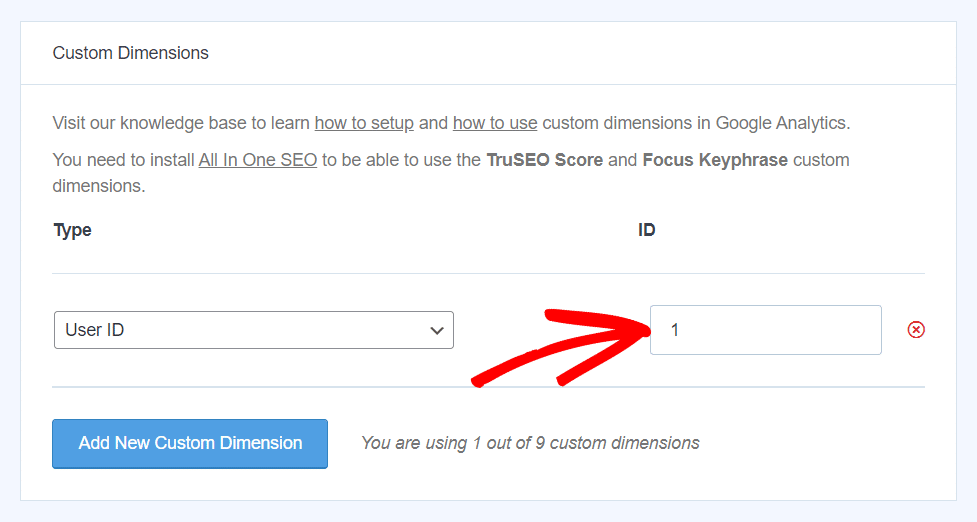The image size is (977, 522).
Task: Click Add New Custom Dimension button
Action: coord(190,444)
